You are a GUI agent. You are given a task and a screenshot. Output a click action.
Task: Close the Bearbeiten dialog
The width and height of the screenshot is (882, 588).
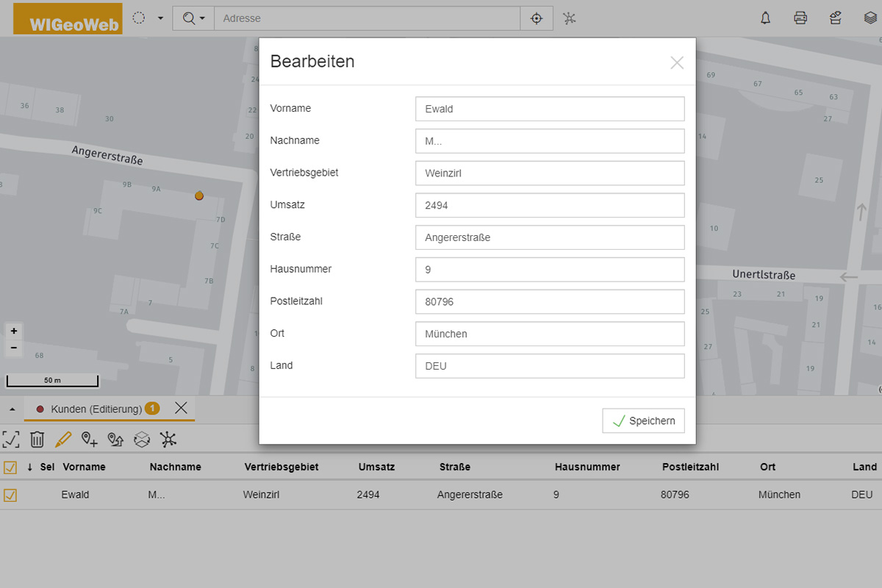677,62
